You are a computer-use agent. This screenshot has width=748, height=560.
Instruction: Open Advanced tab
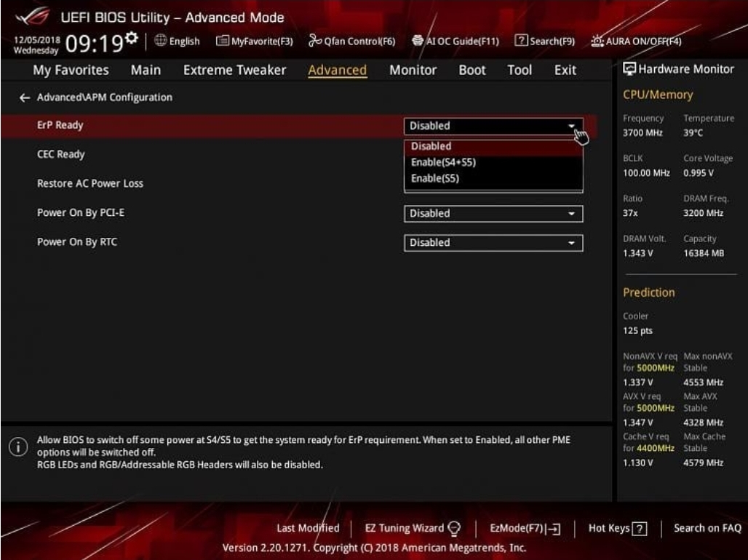coord(338,70)
